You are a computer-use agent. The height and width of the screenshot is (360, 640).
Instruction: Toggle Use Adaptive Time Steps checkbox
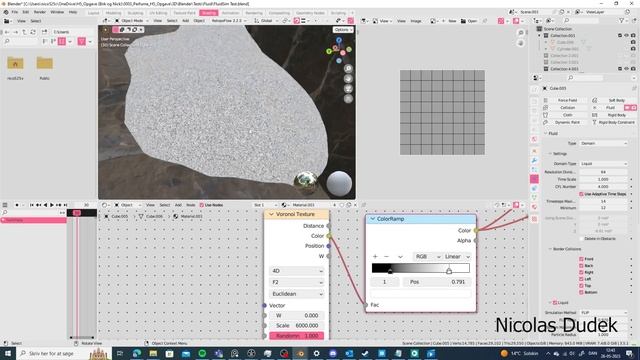[x=581, y=194]
